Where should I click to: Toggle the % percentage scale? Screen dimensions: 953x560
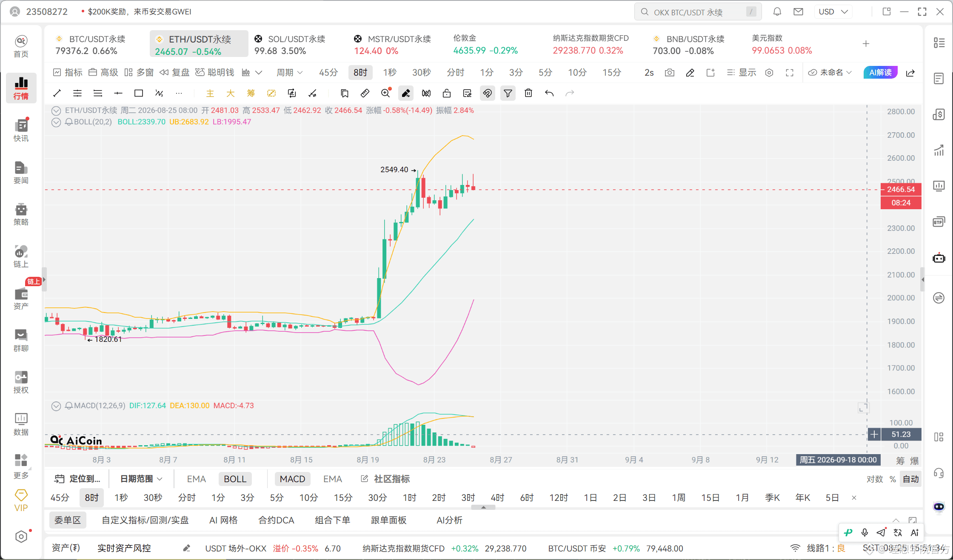893,479
